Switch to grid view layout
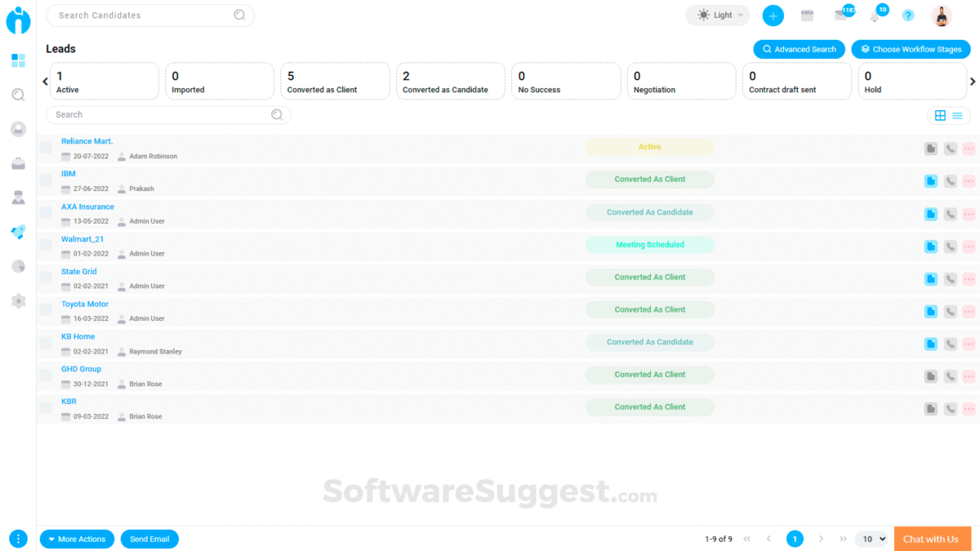Screen dimensions: 980x551 coord(940,116)
